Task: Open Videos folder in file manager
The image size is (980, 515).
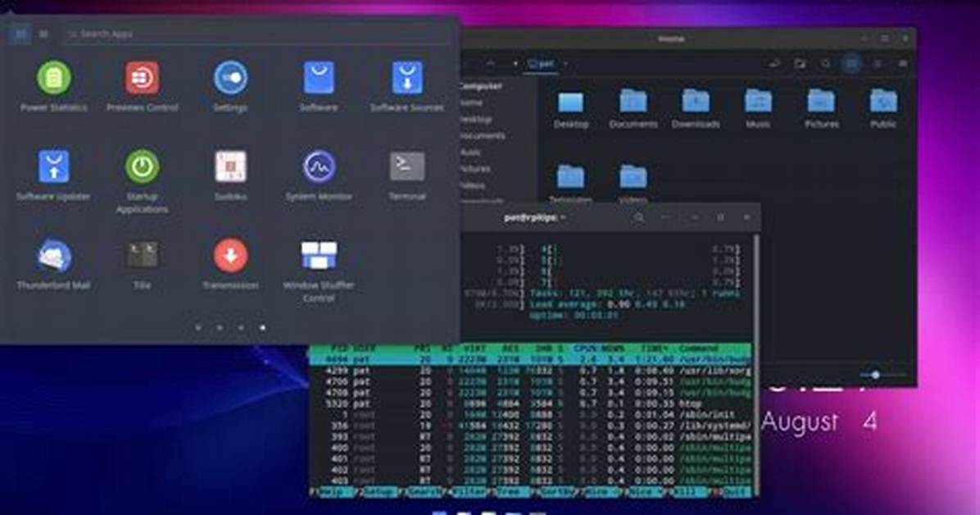Action: tap(633, 183)
